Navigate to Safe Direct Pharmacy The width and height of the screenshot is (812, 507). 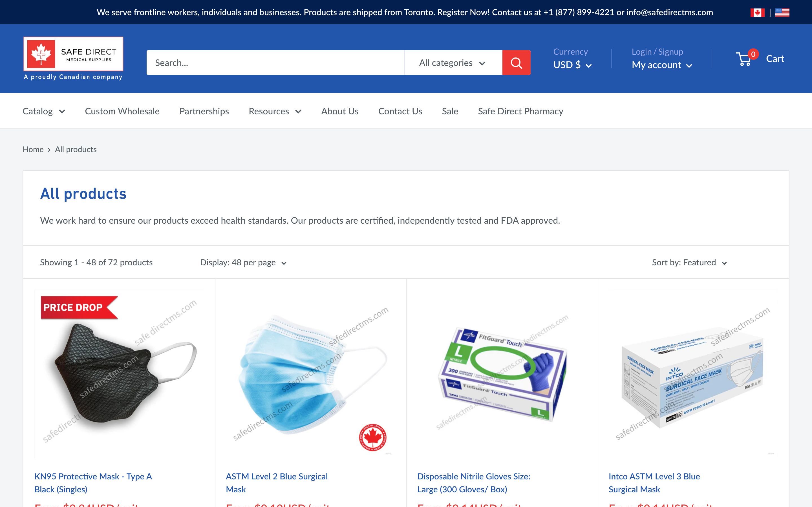click(x=520, y=111)
